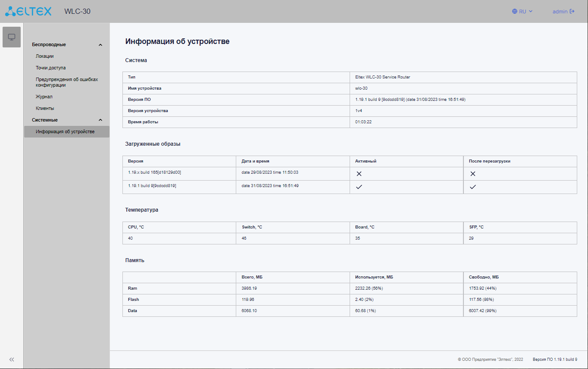
Task: Open Предупреждения об ошибках конфигурации
Action: (x=66, y=82)
